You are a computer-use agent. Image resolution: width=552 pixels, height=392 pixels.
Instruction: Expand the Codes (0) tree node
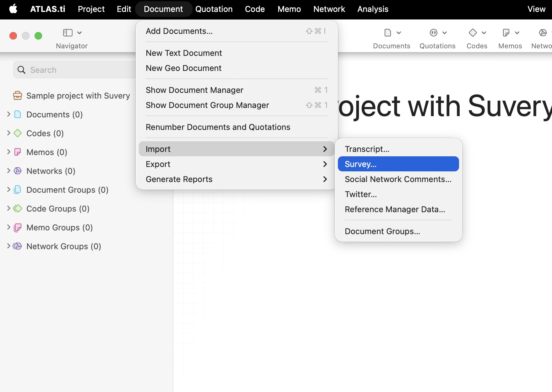(9, 133)
